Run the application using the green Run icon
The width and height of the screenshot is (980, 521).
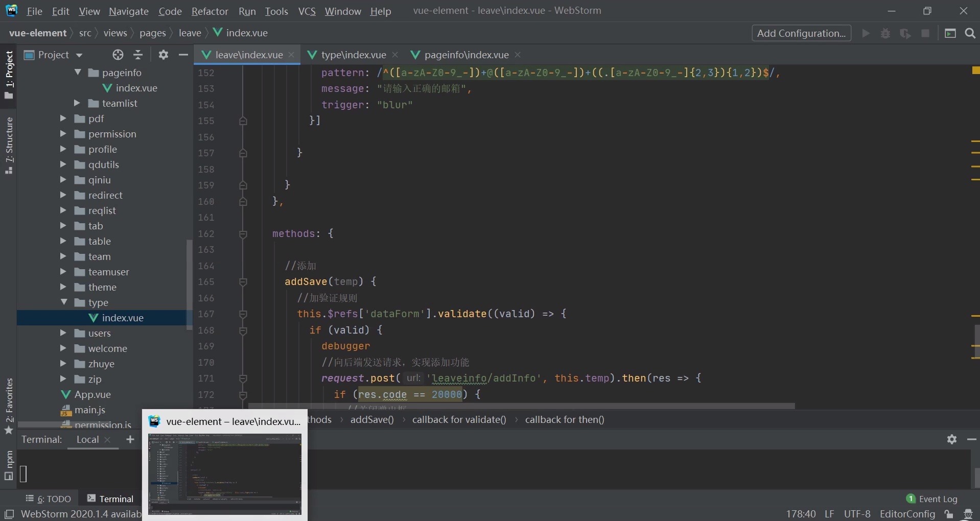pyautogui.click(x=867, y=33)
